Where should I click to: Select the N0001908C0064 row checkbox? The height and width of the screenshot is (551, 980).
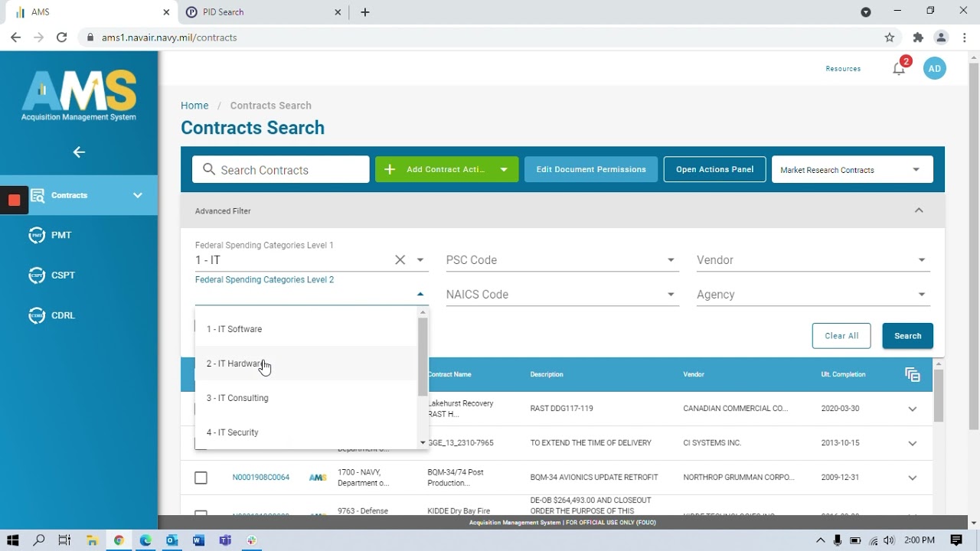[201, 478]
